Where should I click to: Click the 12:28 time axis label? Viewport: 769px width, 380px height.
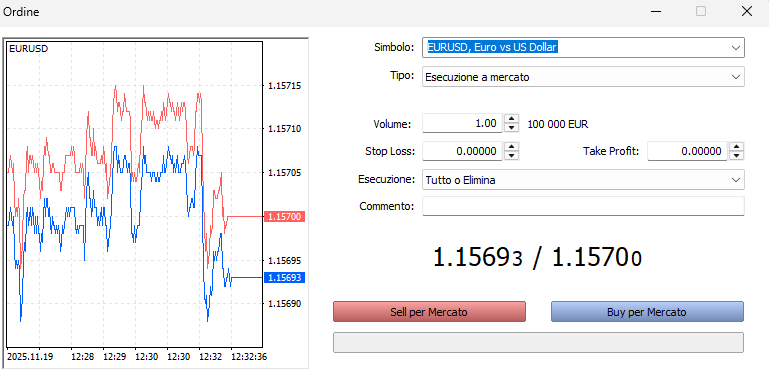click(82, 356)
